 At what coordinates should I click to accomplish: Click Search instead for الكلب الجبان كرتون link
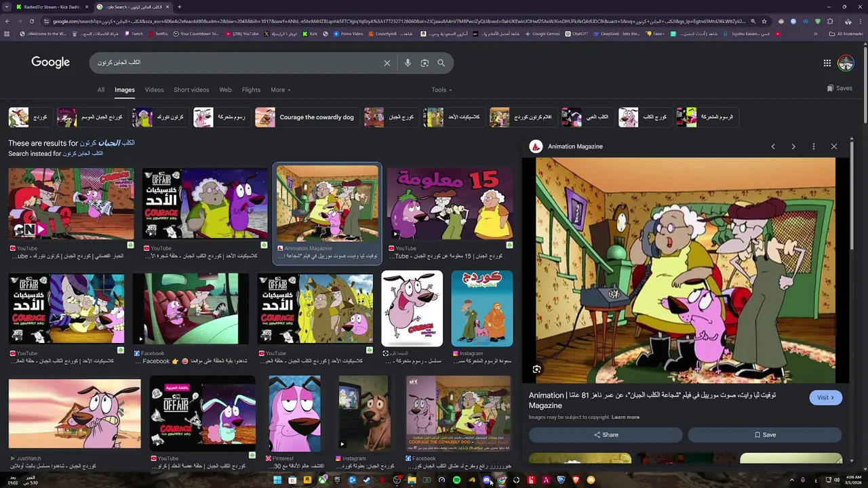[x=83, y=154]
